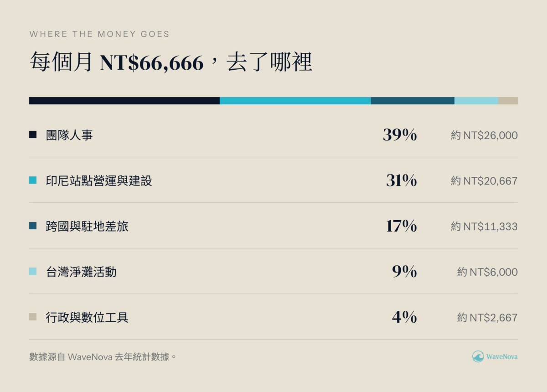Click the 約 NT$6,000 amount
This screenshot has width=547, height=392.
click(487, 272)
